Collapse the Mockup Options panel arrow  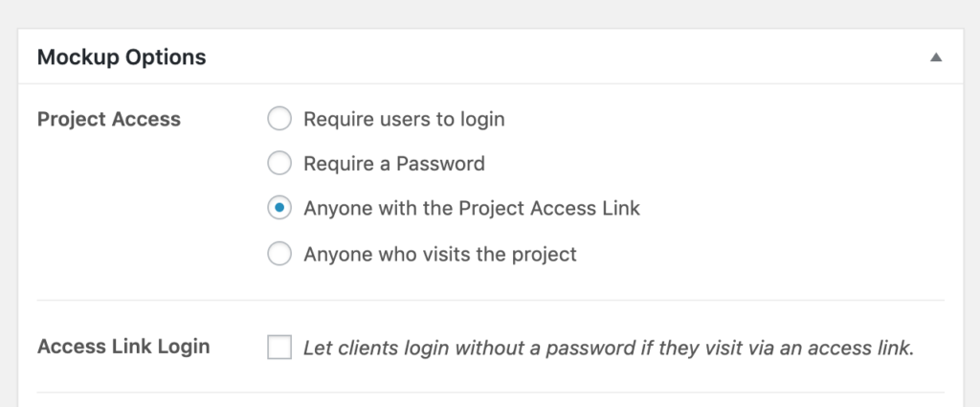[936, 57]
